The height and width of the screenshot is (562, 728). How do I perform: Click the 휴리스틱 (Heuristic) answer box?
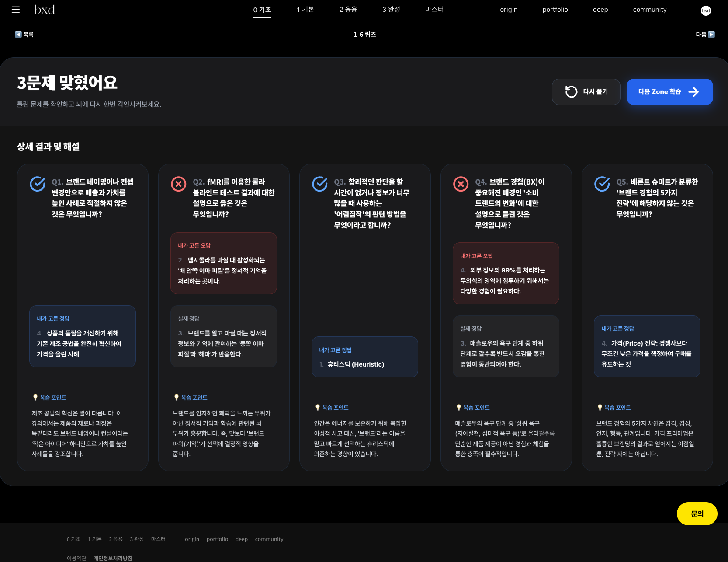[365, 357]
